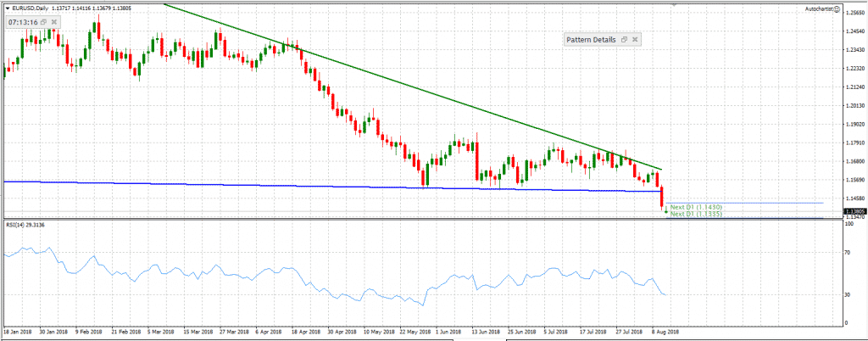Close the Pattern Details panel
The image size is (868, 341).
[634, 40]
